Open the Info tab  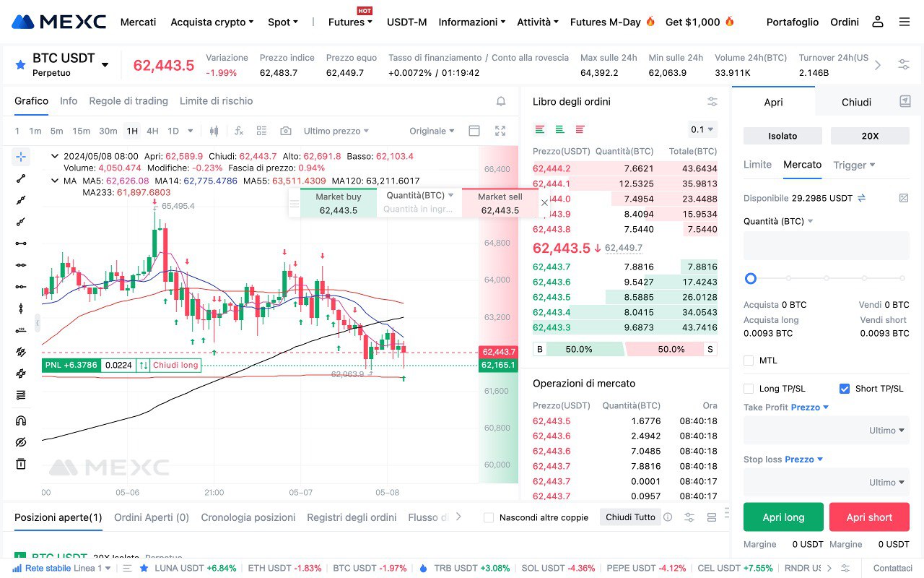69,101
